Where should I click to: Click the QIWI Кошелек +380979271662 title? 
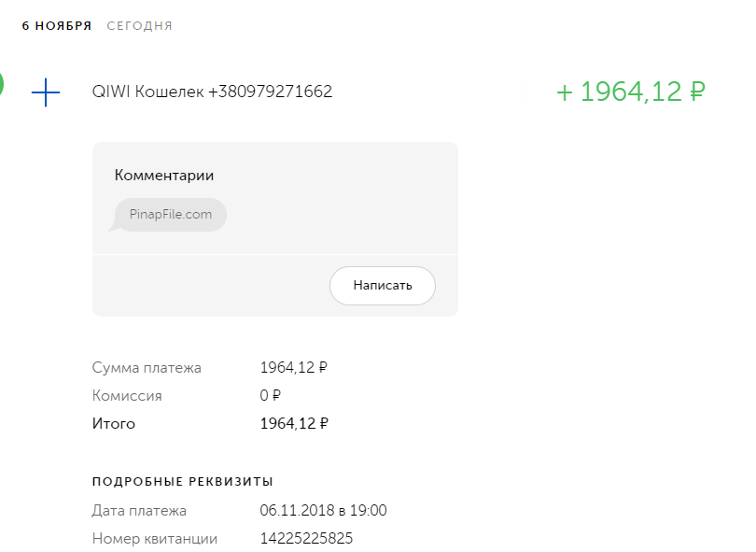click(x=212, y=92)
